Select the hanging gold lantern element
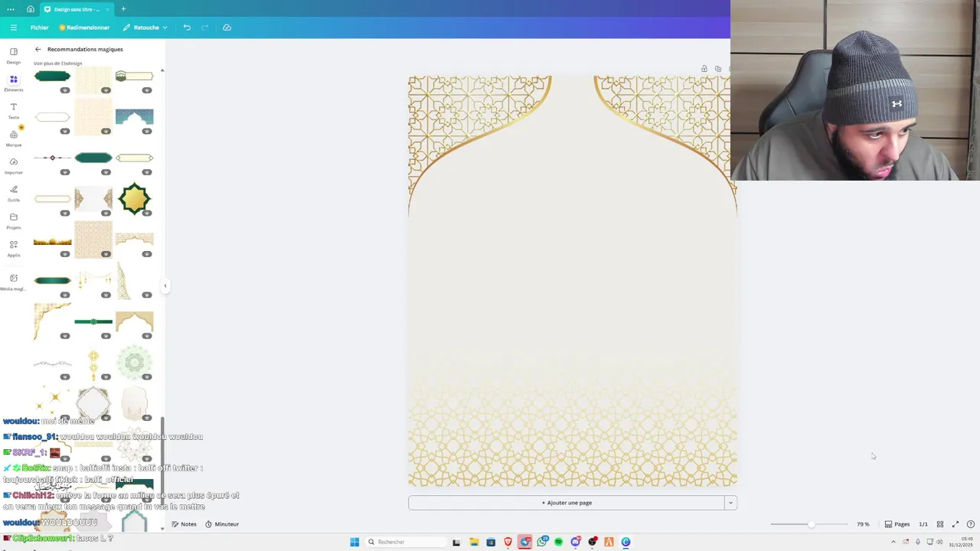The image size is (980, 551). pyautogui.click(x=93, y=364)
